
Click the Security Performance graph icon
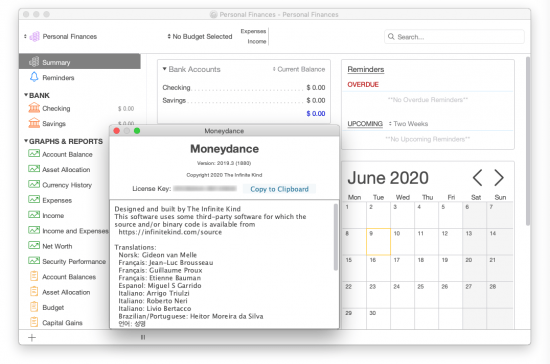34,261
